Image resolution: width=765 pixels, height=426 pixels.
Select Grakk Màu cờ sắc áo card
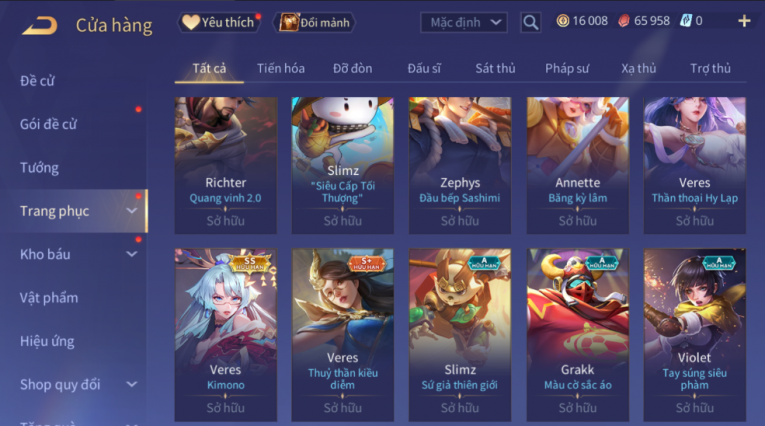tap(578, 335)
